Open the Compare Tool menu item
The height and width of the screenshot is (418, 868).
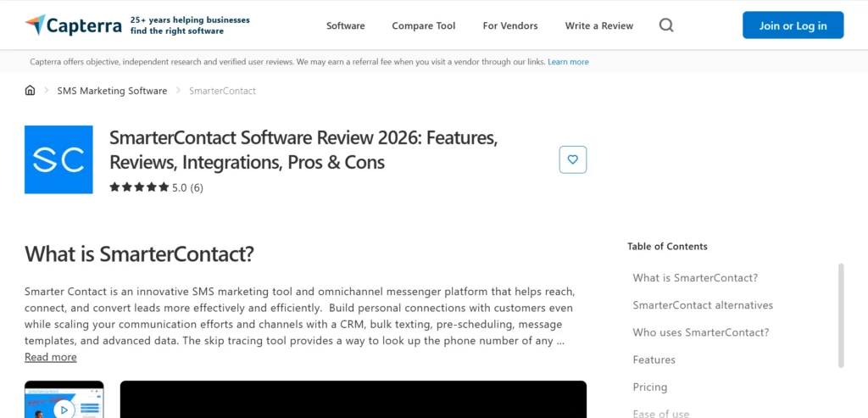pos(424,25)
